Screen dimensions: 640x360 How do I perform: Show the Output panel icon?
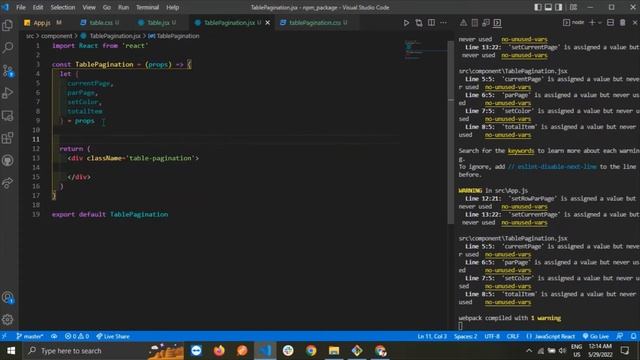pos(475,23)
